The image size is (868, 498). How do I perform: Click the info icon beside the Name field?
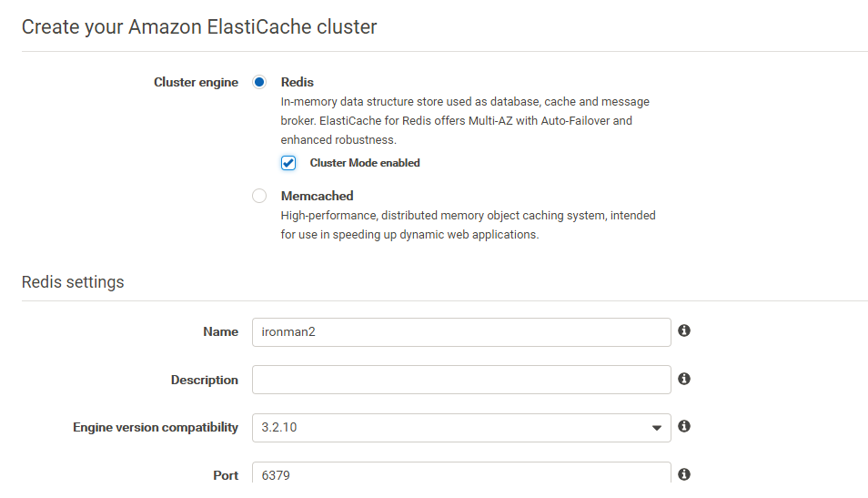(684, 330)
